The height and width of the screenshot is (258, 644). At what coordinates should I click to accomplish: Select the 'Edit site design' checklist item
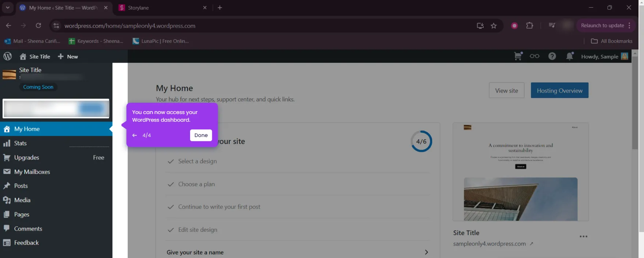click(x=297, y=229)
